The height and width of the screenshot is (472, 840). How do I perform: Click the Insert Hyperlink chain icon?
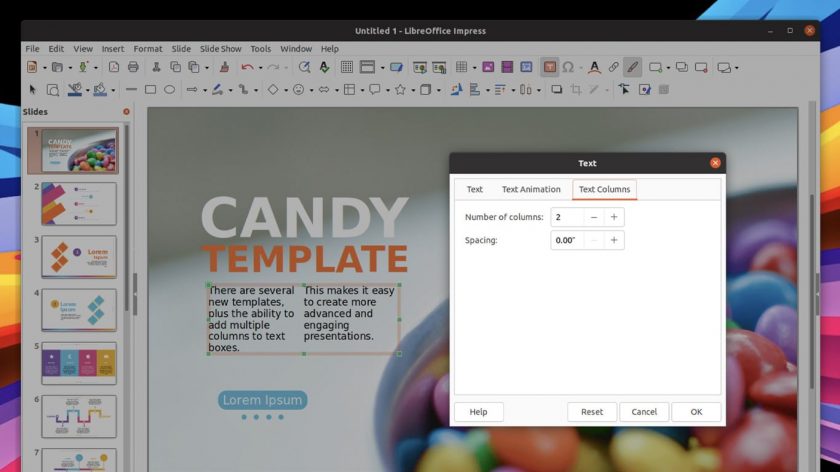[x=613, y=67]
